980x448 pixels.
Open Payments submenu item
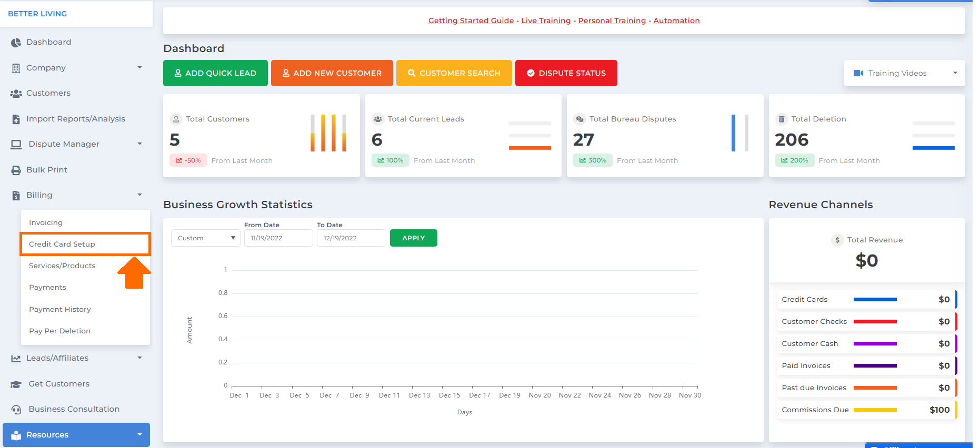tap(47, 288)
